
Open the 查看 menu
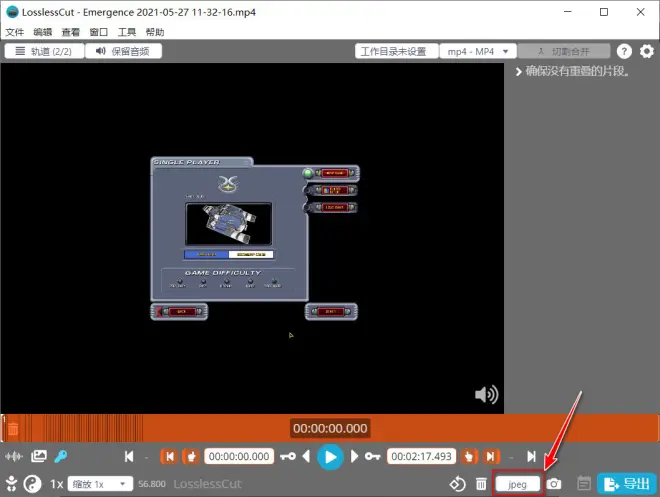click(x=71, y=32)
